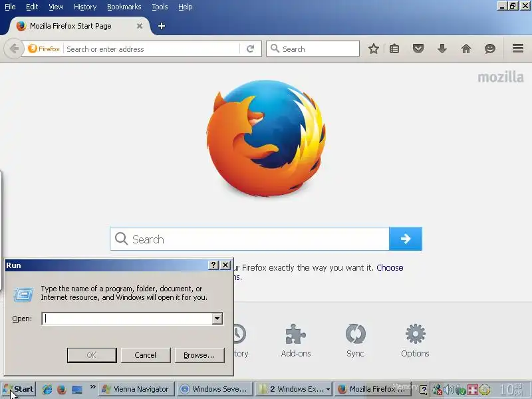This screenshot has width=532, height=399.
Task: Launch Firefox from quick launch bar
Action: pos(61,389)
